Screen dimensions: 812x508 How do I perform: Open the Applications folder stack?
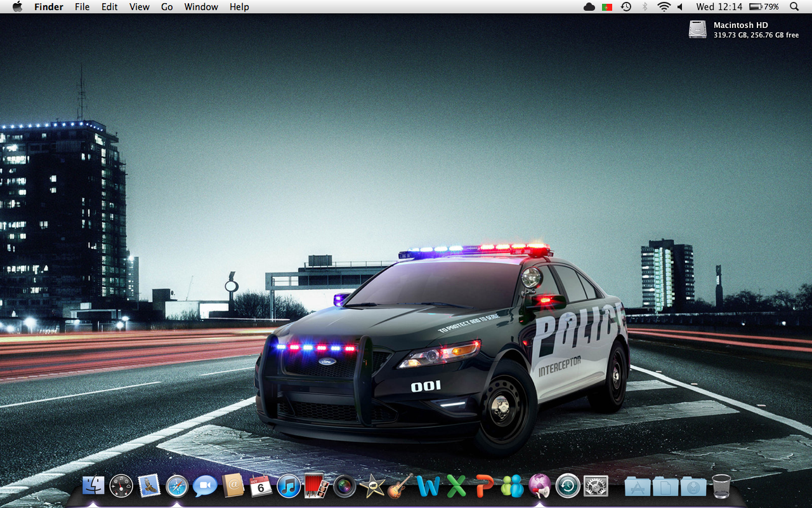(638, 486)
